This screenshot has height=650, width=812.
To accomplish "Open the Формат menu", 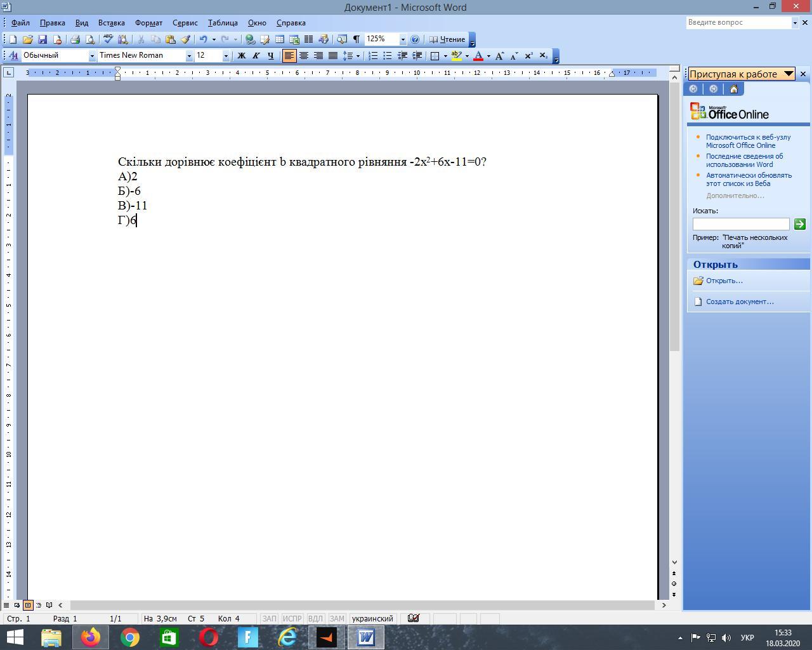I will [149, 23].
